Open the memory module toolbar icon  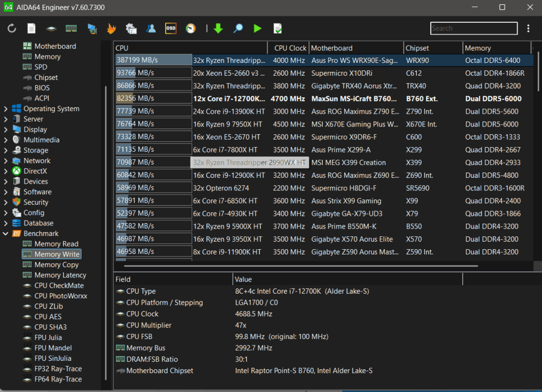click(71, 29)
